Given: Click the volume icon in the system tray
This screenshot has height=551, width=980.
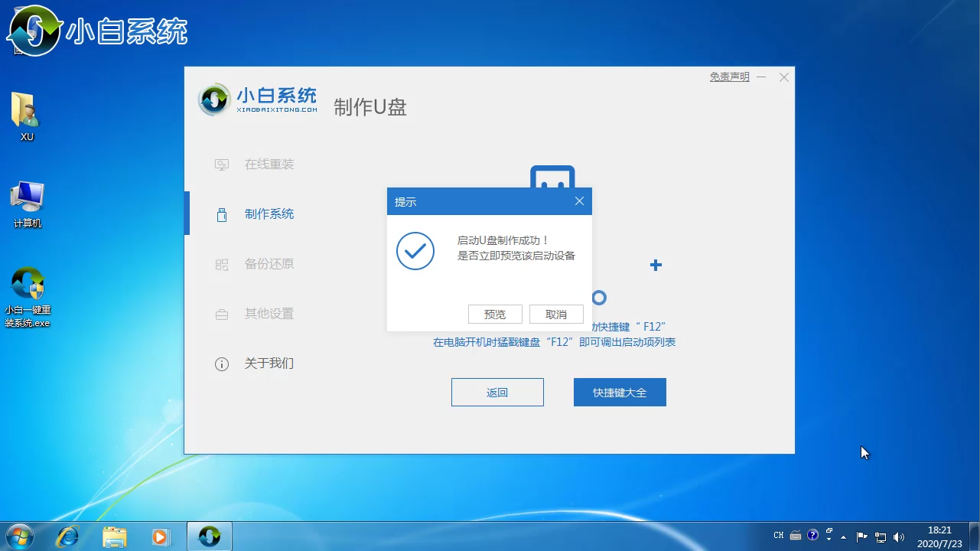Looking at the screenshot, I should 898,536.
